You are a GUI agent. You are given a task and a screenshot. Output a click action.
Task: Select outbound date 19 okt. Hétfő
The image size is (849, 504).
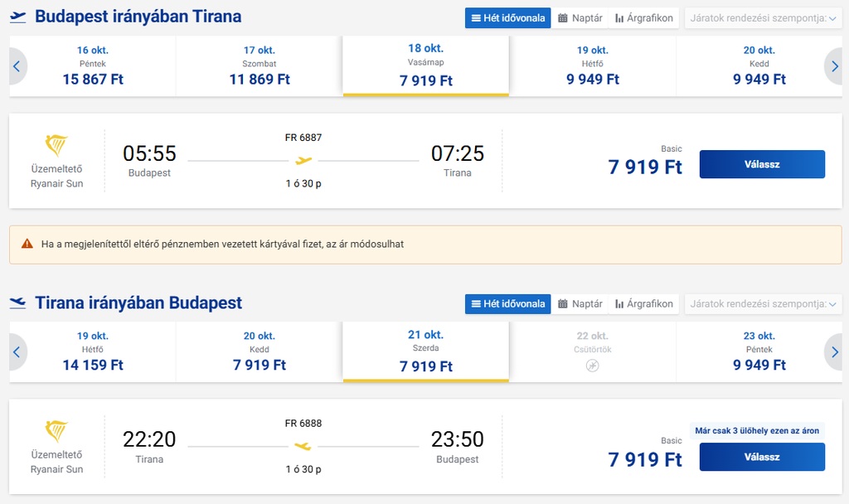pyautogui.click(x=592, y=66)
